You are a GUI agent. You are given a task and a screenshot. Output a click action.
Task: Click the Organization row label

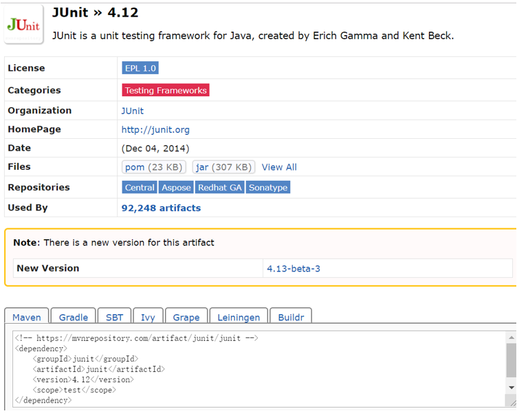pyautogui.click(x=40, y=111)
